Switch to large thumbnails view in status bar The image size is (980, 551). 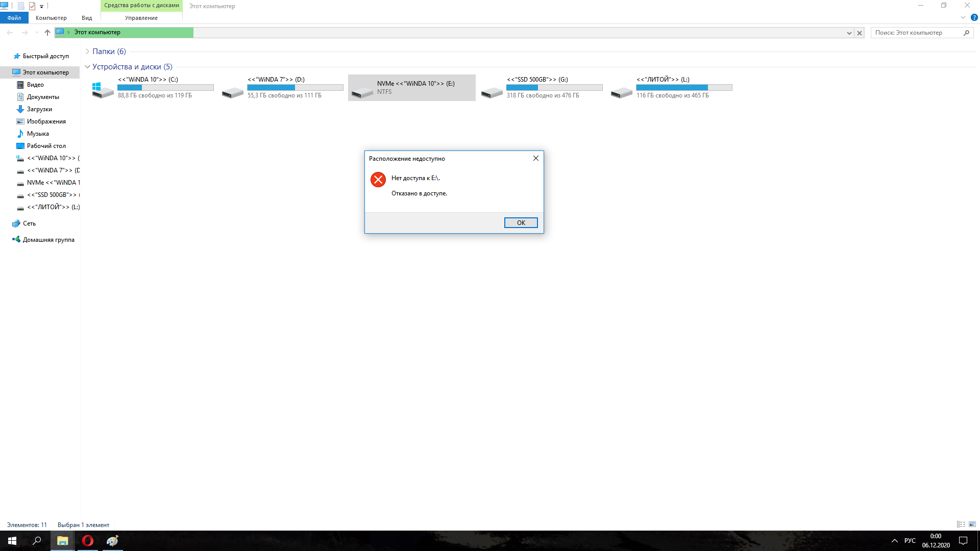[972, 524]
